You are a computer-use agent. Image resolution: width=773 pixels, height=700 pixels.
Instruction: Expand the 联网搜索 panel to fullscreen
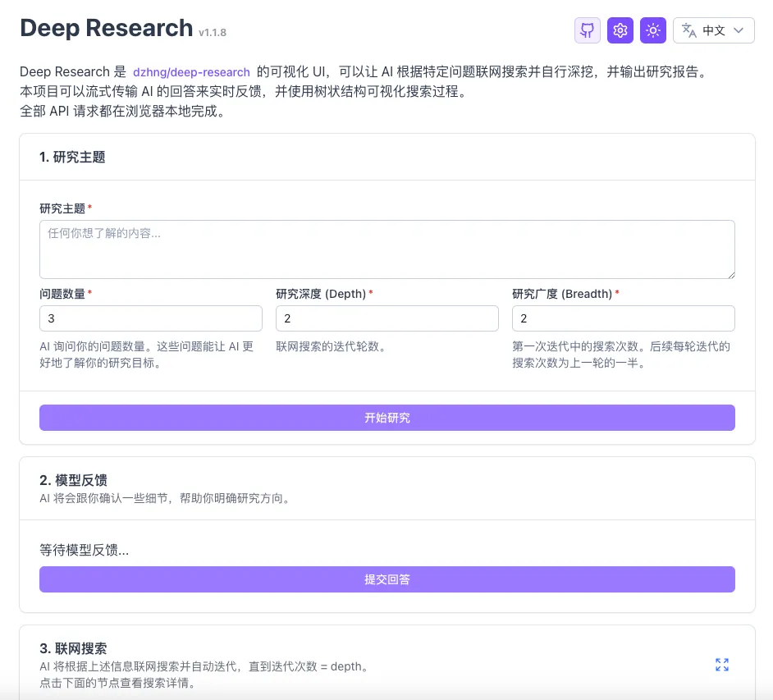(722, 665)
